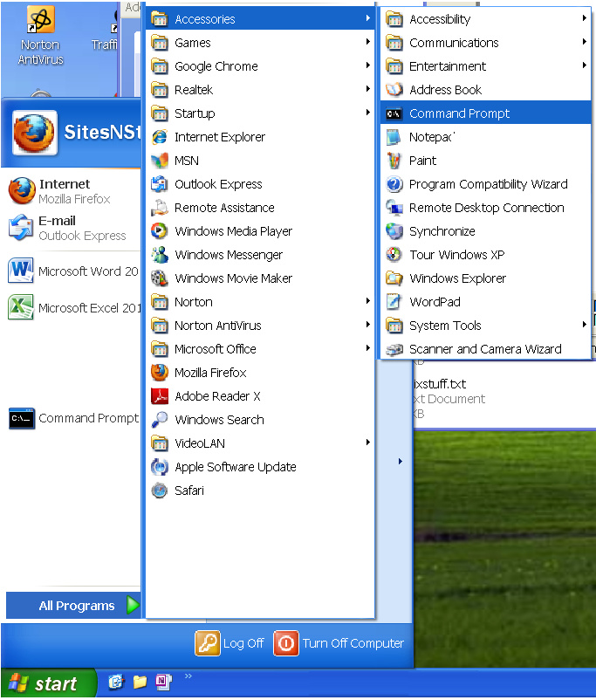Image resolution: width=596 pixels, height=700 pixels.
Task: Expand the Google Chrome submenu arrow
Action: (368, 65)
